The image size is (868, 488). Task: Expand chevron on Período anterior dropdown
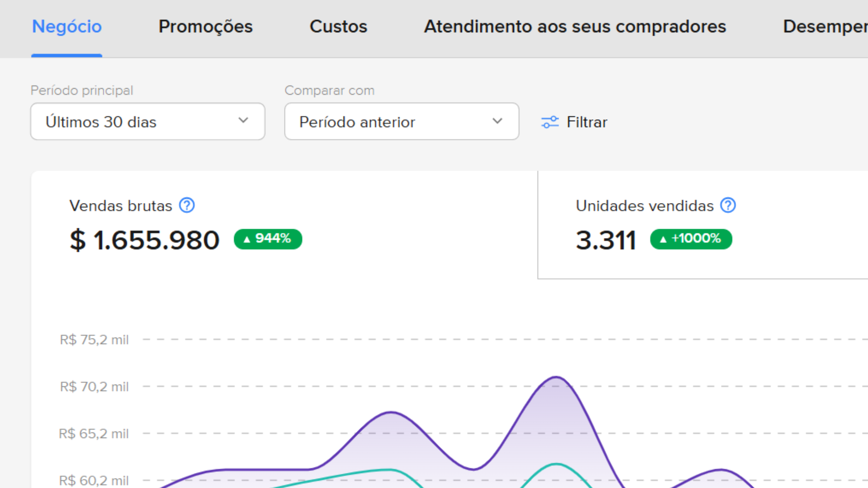pos(497,121)
